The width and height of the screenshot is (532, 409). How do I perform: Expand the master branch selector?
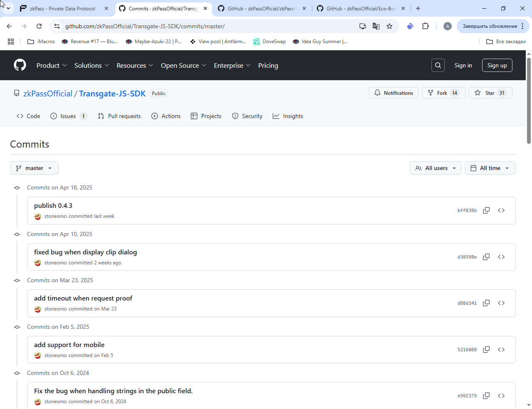[x=34, y=168]
